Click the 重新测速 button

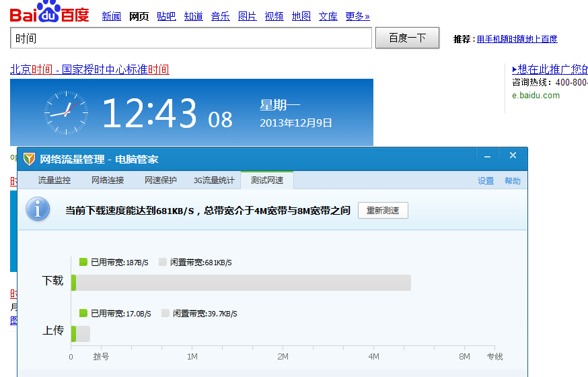[x=383, y=211]
